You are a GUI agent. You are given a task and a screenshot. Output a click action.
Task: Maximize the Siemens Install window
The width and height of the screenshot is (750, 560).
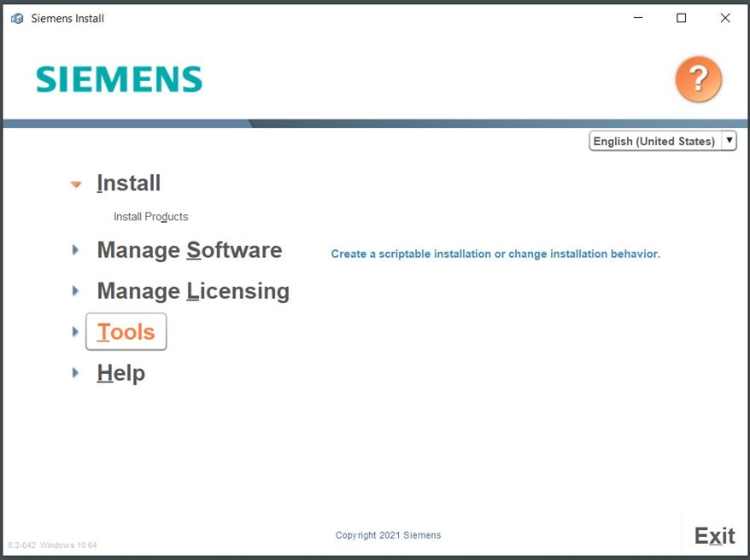681,18
